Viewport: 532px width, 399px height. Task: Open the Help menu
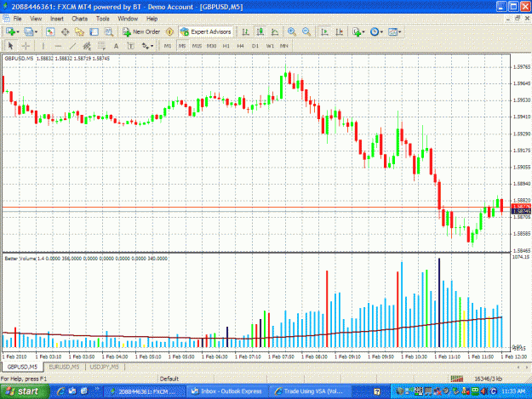[152, 19]
